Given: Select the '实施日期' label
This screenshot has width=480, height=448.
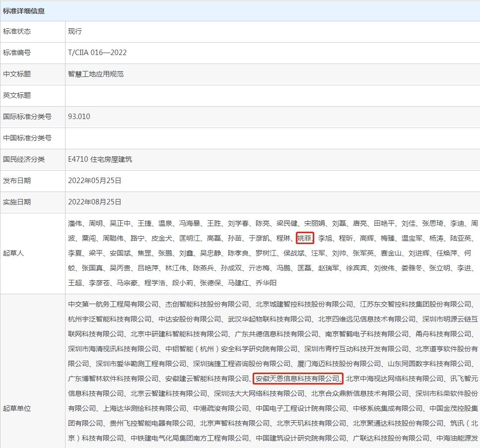Looking at the screenshot, I should click(x=17, y=202).
